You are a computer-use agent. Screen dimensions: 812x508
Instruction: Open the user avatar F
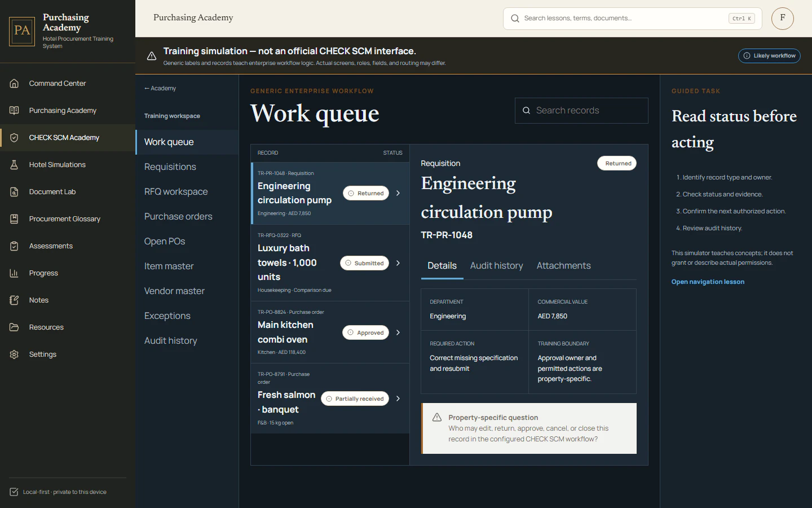coord(783,19)
